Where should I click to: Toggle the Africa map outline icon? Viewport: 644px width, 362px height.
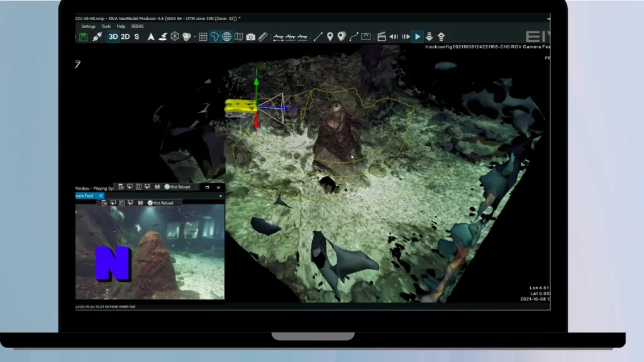(x=214, y=36)
